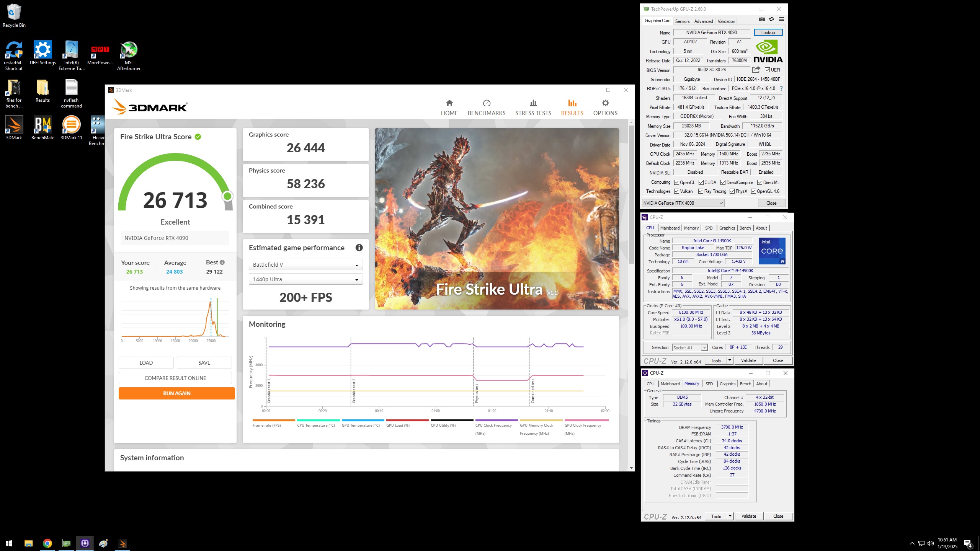Switch to the Advanced tab in GPU-Z
This screenshot has height=551, width=980.
coord(704,21)
